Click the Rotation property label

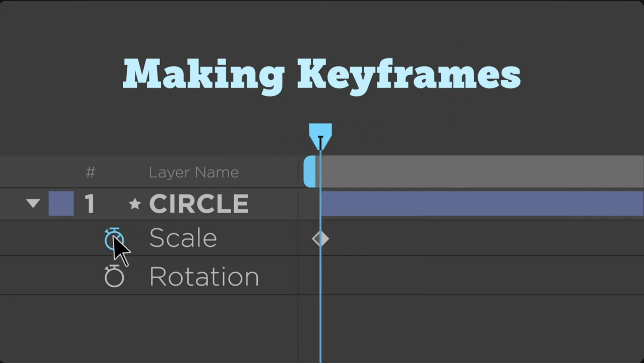click(204, 276)
